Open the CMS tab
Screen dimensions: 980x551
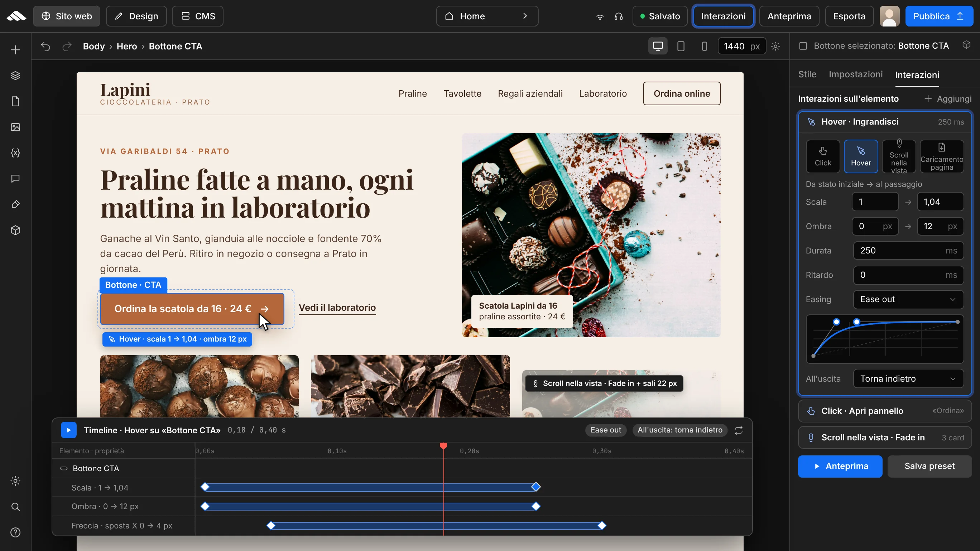198,16
